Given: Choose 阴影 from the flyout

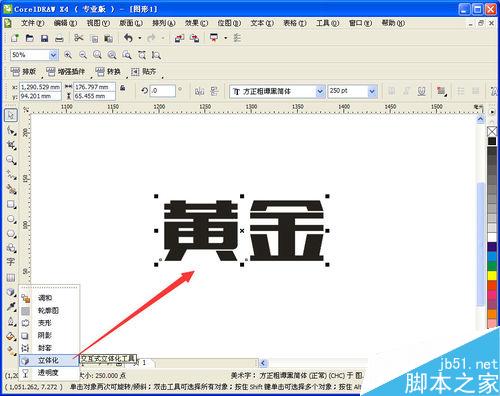Looking at the screenshot, I should pyautogui.click(x=49, y=335).
